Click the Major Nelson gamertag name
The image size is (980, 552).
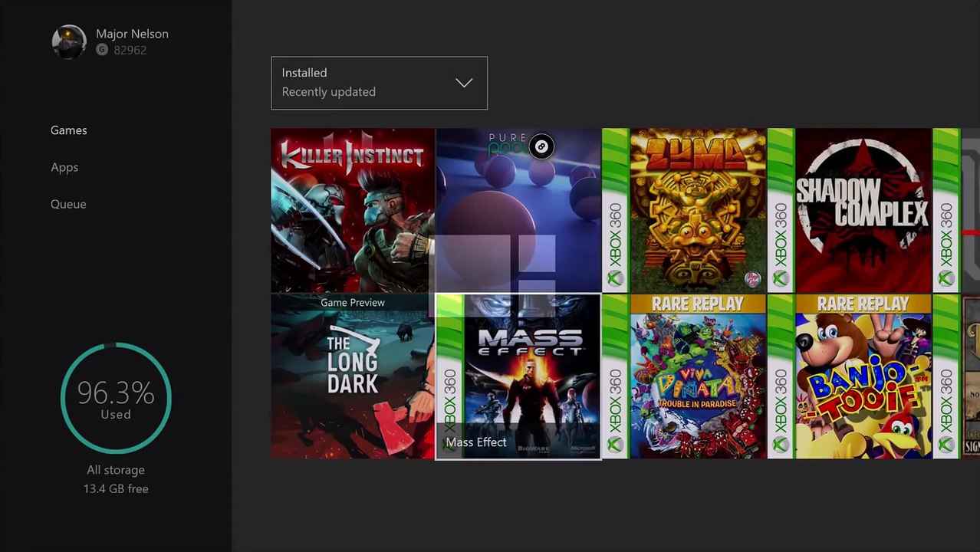[132, 34]
